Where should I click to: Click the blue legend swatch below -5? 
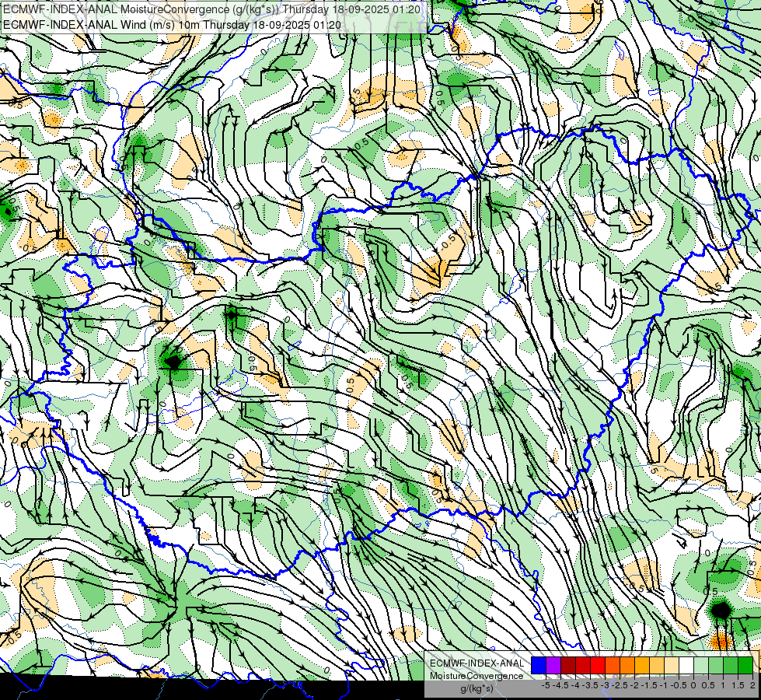click(539, 666)
